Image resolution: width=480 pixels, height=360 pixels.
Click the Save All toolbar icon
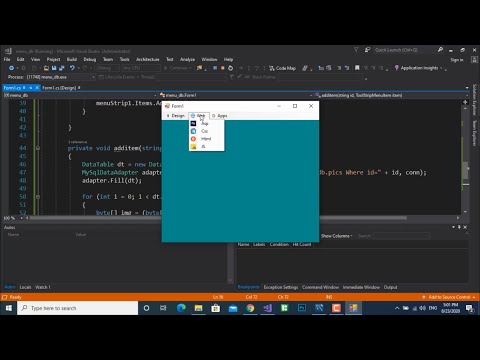[x=62, y=68]
